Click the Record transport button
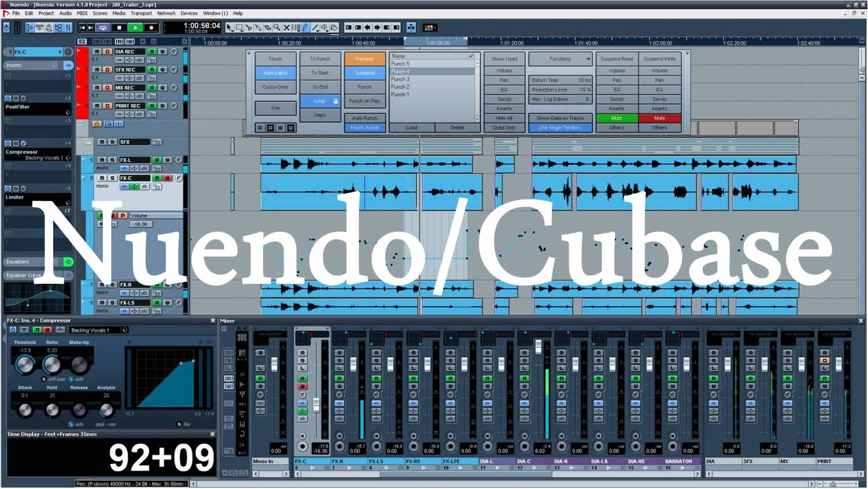Image resolution: width=868 pixels, height=489 pixels. [151, 27]
